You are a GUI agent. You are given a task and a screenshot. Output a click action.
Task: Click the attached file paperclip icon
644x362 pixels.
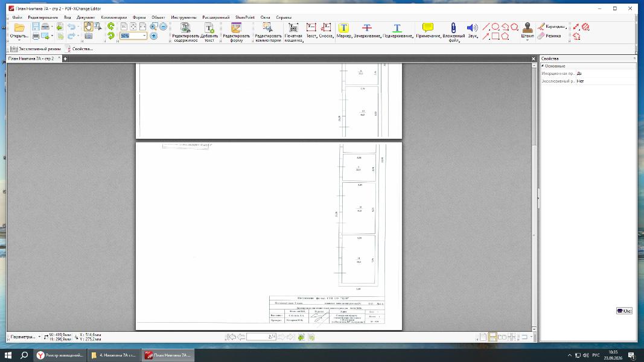tap(453, 32)
